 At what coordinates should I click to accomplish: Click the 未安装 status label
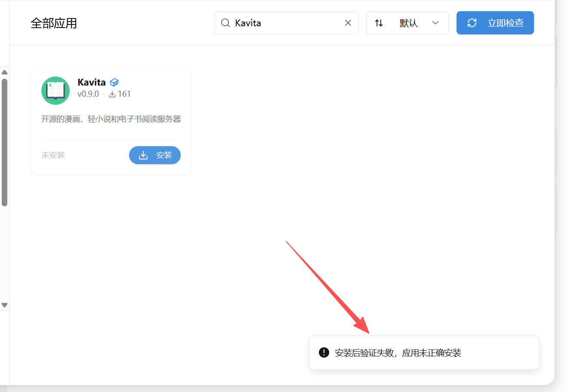(53, 155)
